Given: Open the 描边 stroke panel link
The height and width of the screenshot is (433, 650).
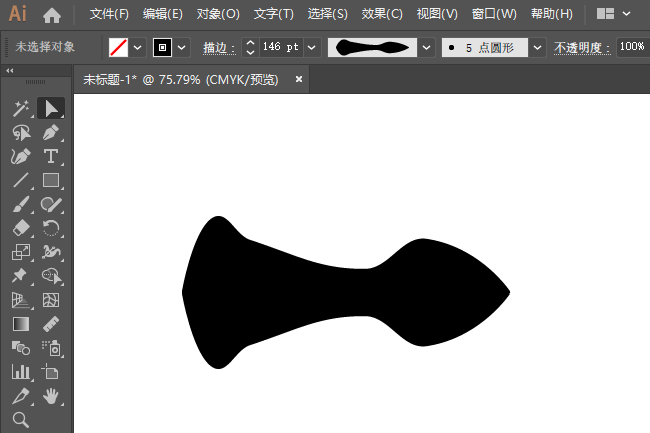Looking at the screenshot, I should point(219,48).
